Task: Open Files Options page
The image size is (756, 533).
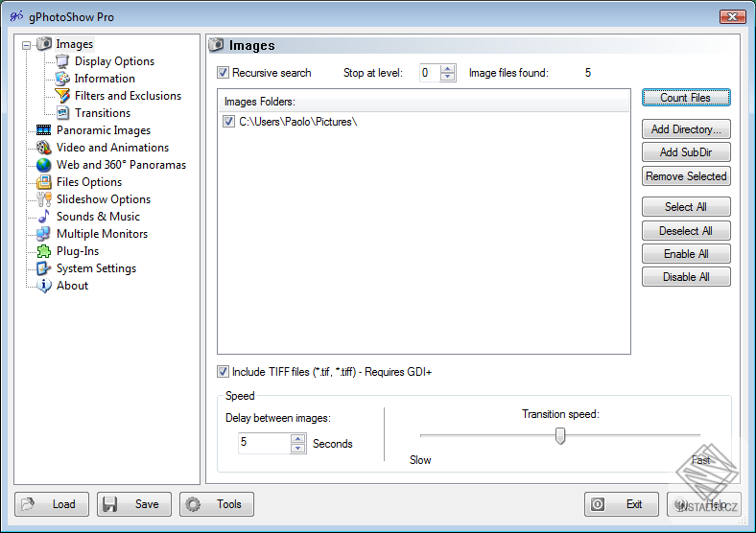Action: coord(88,182)
